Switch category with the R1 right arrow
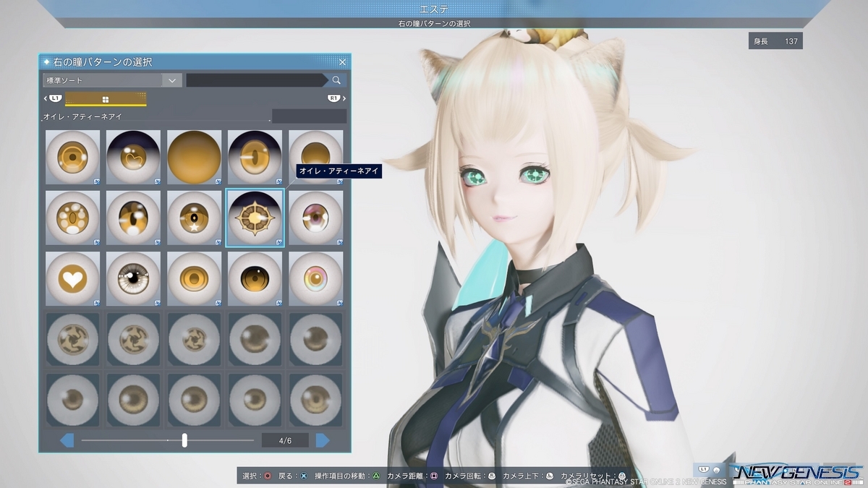Screen dimensions: 868x488 [336, 98]
